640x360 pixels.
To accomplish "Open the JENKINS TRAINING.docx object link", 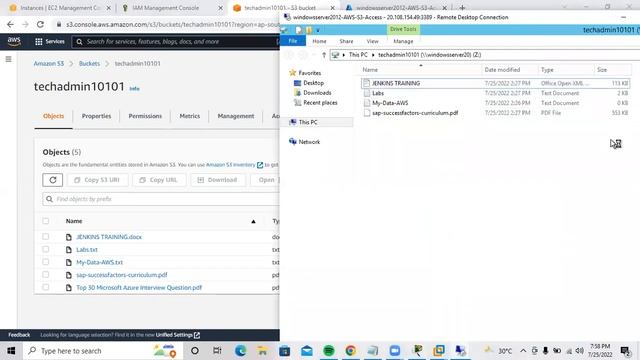I will pyautogui.click(x=109, y=237).
